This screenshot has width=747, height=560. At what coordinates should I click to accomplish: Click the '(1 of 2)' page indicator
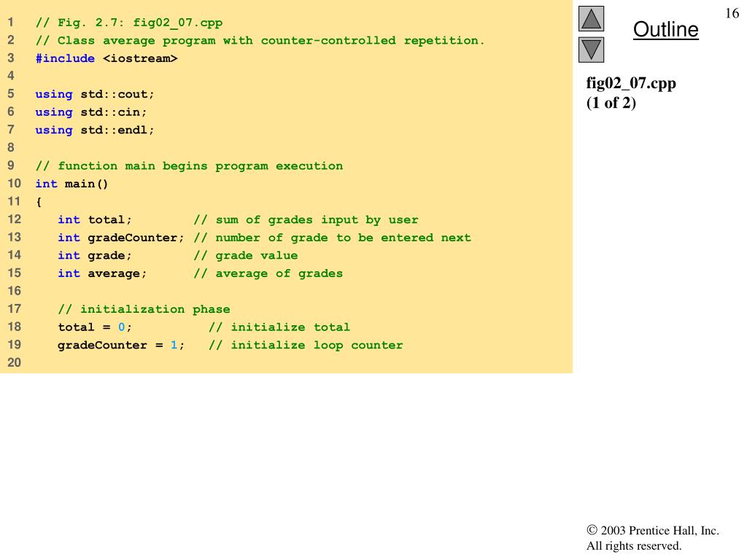pos(611,103)
